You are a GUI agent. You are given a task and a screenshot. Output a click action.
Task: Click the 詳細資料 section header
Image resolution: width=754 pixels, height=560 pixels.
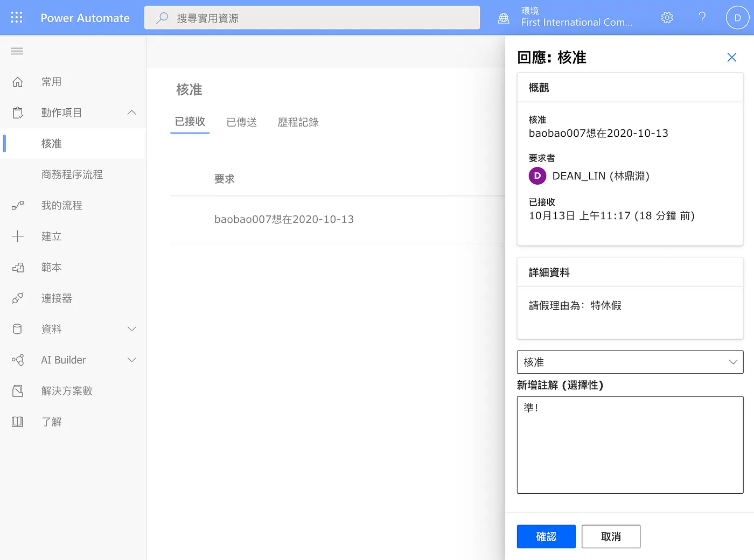[549, 272]
